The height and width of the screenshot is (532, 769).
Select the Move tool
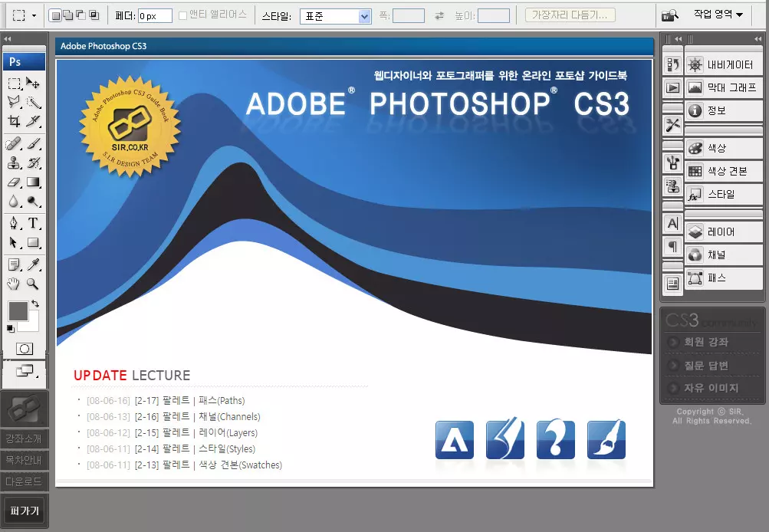click(33, 84)
